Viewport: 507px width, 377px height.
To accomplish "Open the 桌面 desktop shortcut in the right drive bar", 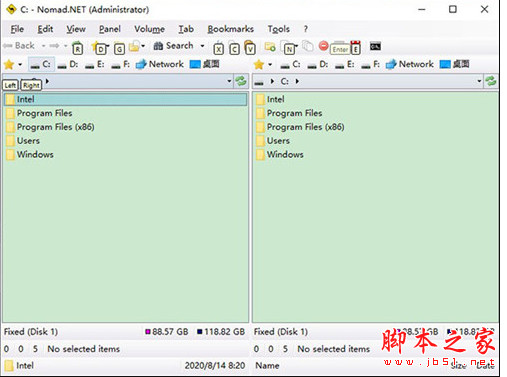I will (455, 64).
